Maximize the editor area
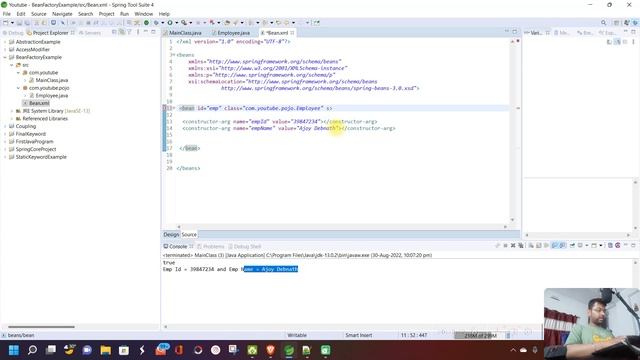This screenshot has width=640, height=360. [515, 32]
